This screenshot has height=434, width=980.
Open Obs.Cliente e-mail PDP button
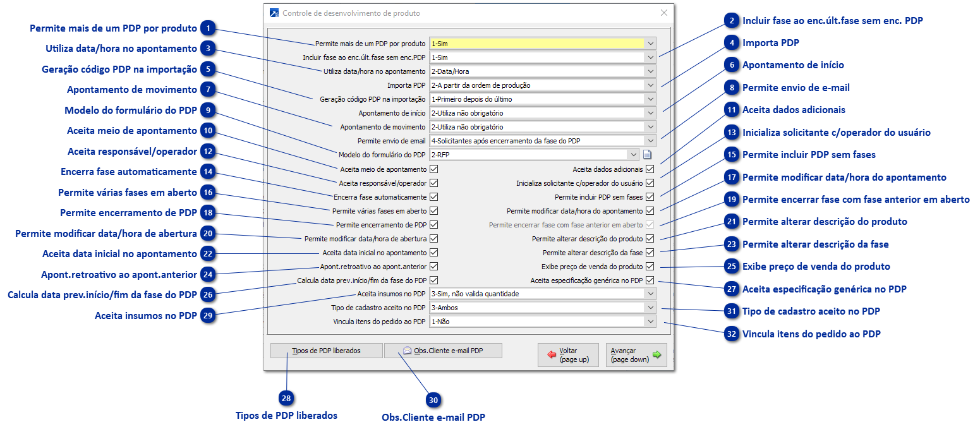tap(443, 351)
